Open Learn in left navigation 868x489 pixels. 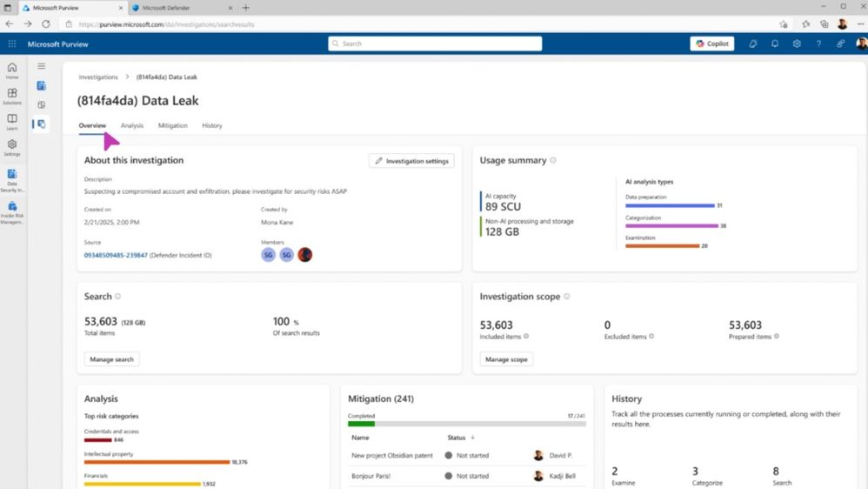coord(12,122)
